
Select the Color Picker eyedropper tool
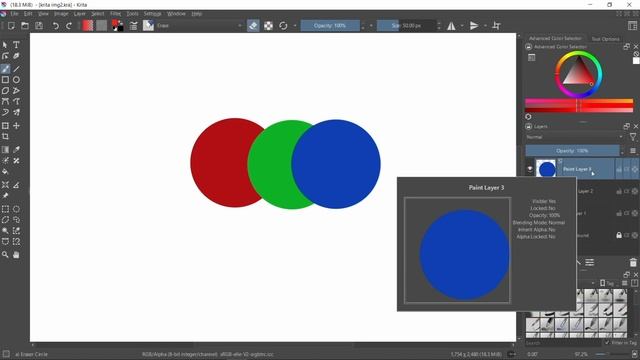click(x=16, y=150)
